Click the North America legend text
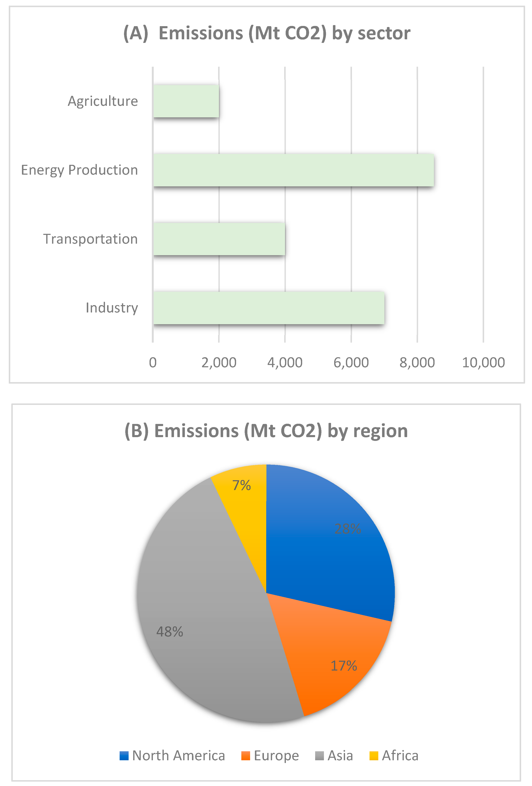 click(178, 755)
